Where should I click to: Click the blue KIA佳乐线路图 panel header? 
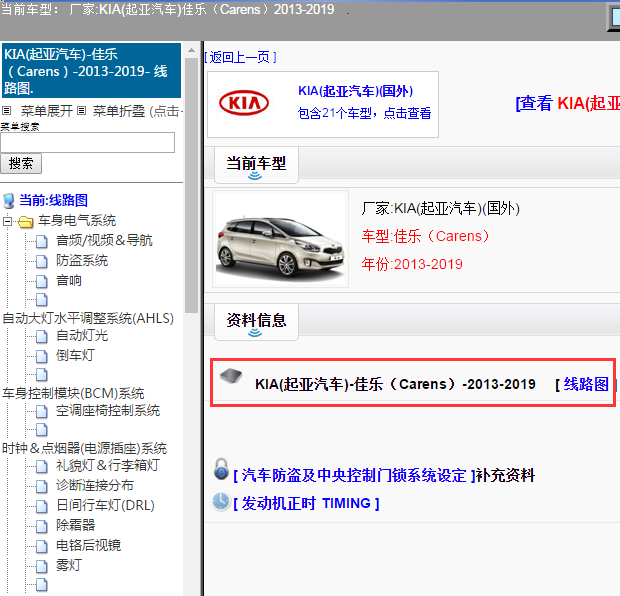91,71
